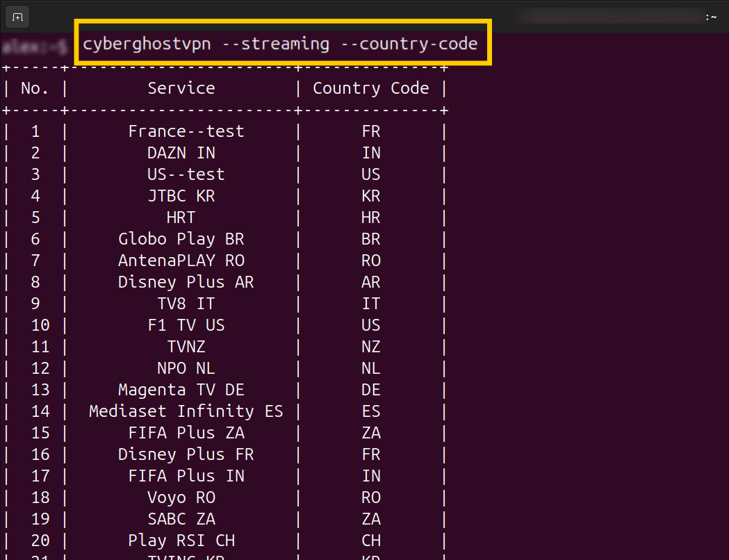Select the 'HRT' service entry
Image resolution: width=729 pixels, height=560 pixels.
181,217
